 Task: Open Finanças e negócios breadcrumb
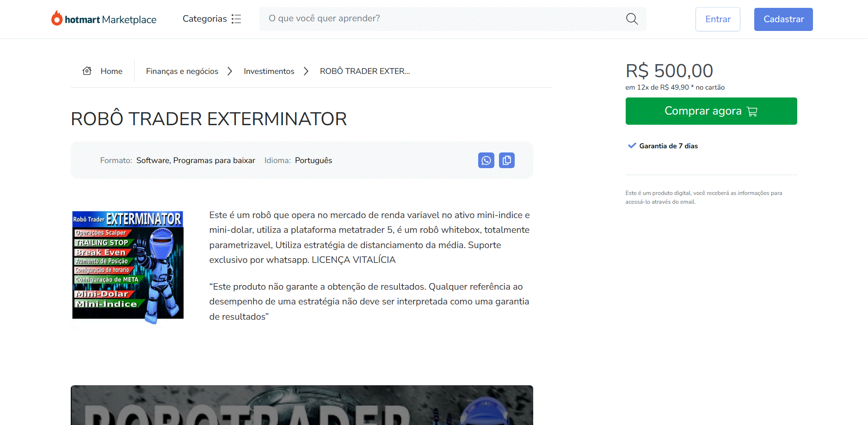click(182, 71)
